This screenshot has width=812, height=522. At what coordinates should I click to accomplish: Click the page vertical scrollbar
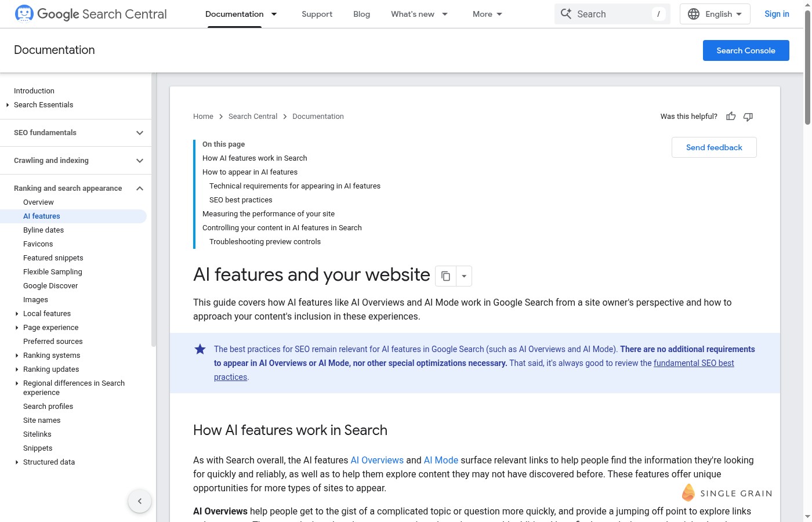pyautogui.click(x=807, y=67)
